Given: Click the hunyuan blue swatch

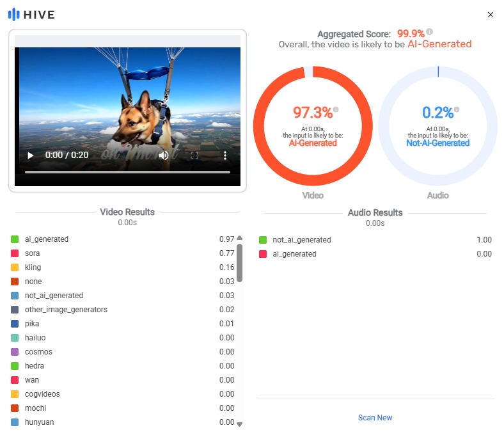Looking at the screenshot, I should click(15, 422).
